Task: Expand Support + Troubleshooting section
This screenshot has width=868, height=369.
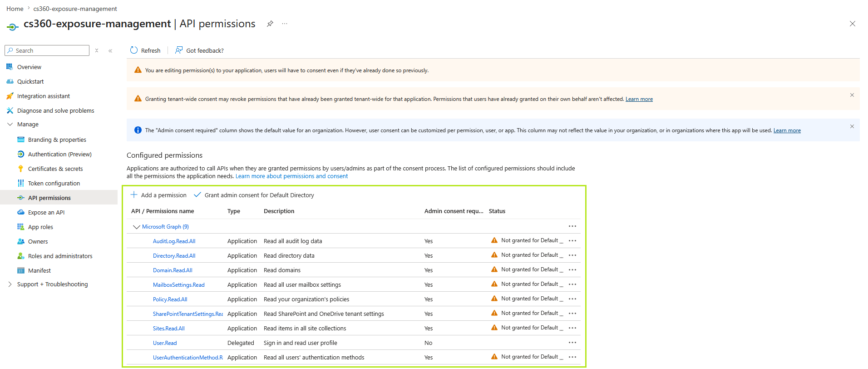Action: (10, 284)
